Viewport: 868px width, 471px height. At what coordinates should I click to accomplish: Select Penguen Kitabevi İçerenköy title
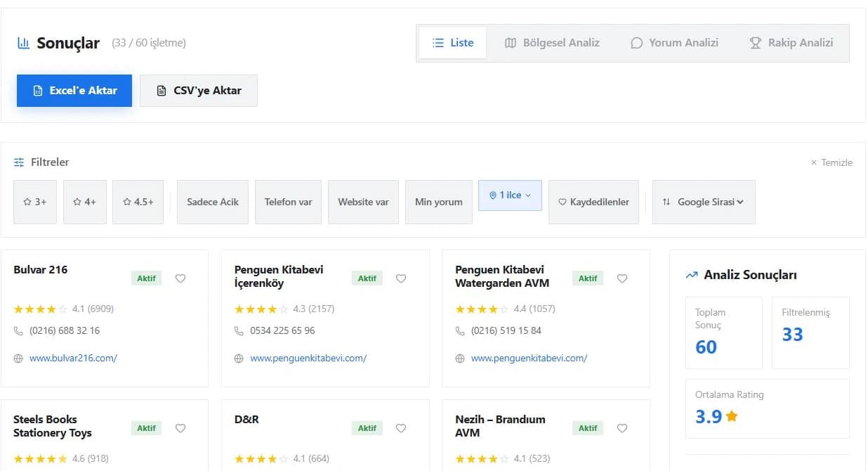279,276
